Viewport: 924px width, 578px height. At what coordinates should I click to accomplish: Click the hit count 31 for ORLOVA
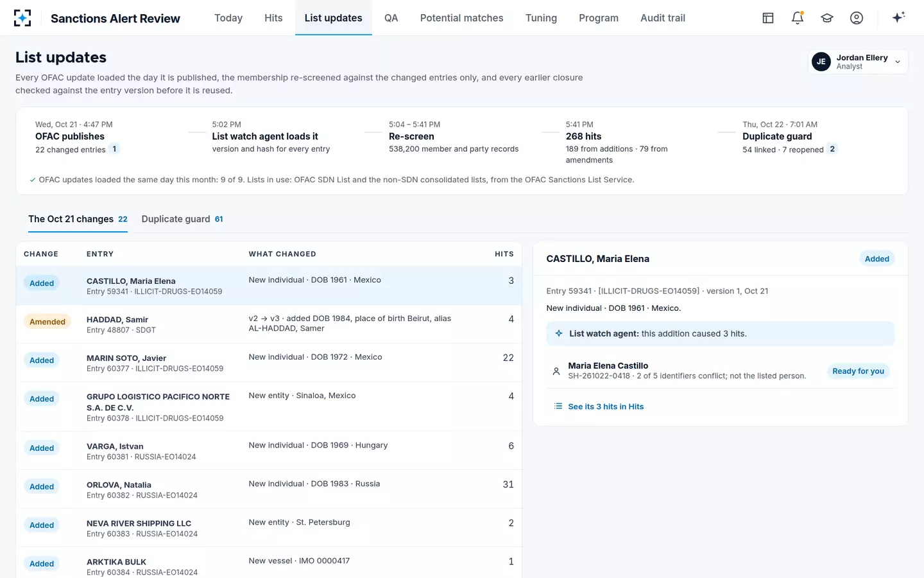click(508, 484)
